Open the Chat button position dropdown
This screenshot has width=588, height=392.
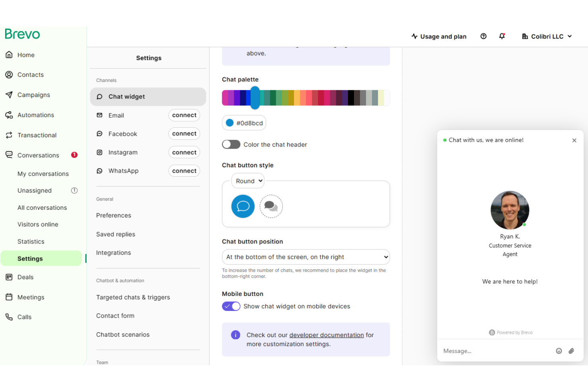coord(306,257)
